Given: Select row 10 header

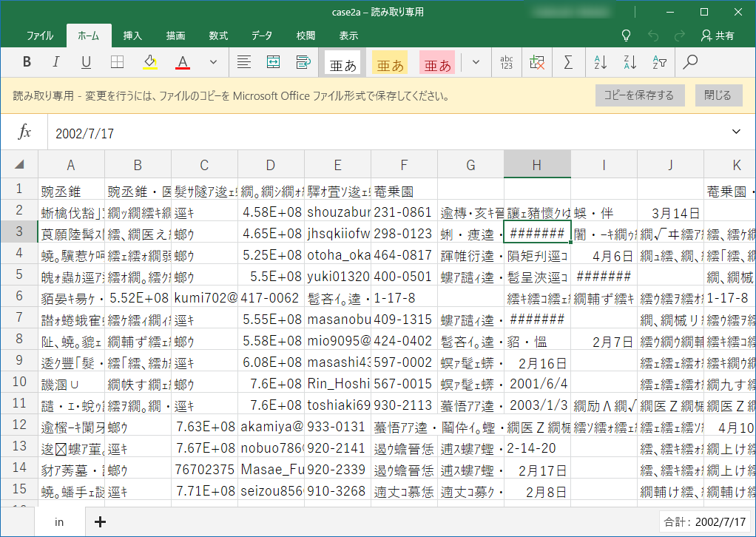Looking at the screenshot, I should 19,382.
